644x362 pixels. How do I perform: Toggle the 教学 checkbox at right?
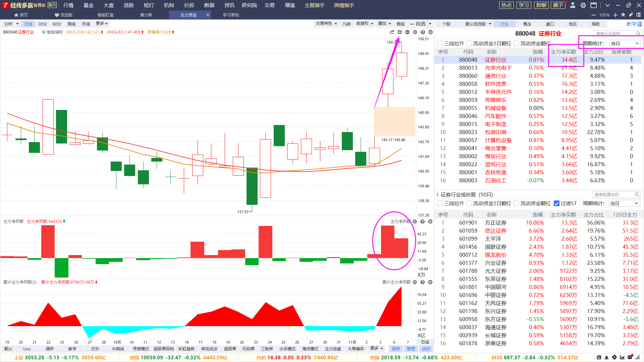click(x=639, y=24)
